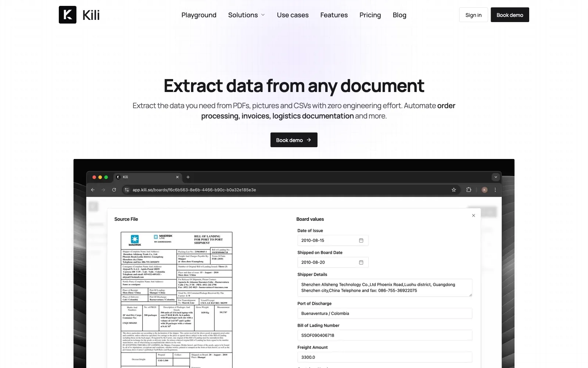
Task: Click the site info icon in address bar
Action: click(126, 190)
